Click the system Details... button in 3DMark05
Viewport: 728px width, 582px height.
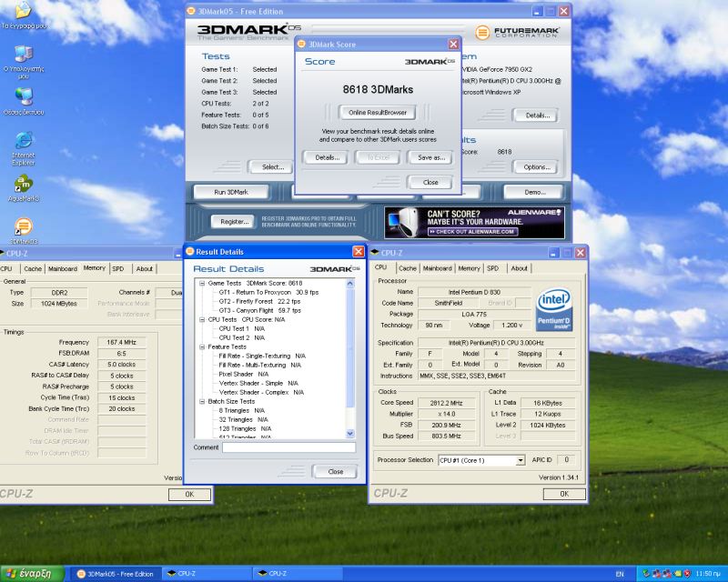point(537,115)
